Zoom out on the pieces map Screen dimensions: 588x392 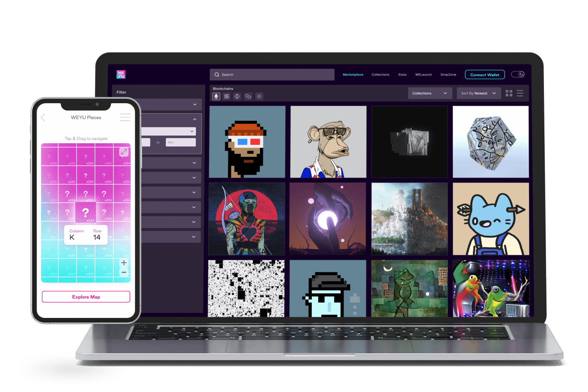tap(124, 273)
